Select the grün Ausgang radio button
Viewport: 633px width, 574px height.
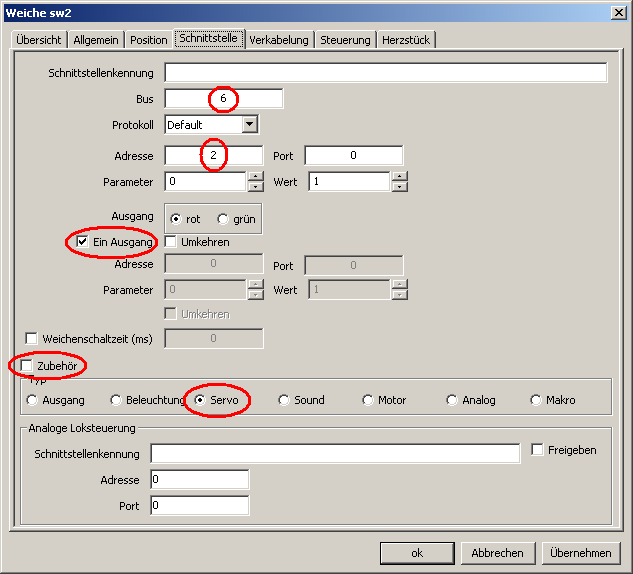coord(223,219)
